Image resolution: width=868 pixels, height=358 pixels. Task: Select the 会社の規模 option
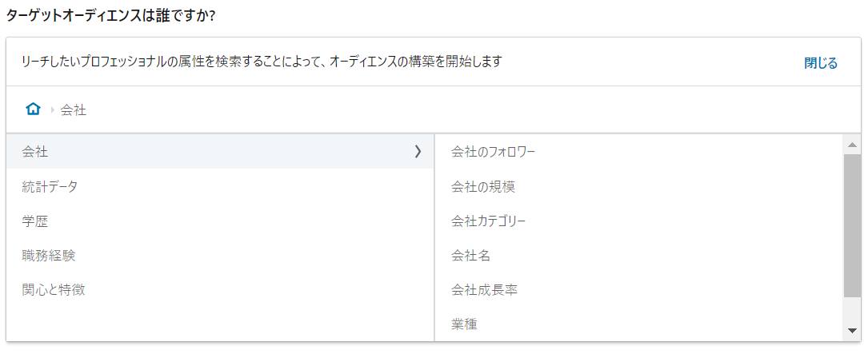point(483,186)
